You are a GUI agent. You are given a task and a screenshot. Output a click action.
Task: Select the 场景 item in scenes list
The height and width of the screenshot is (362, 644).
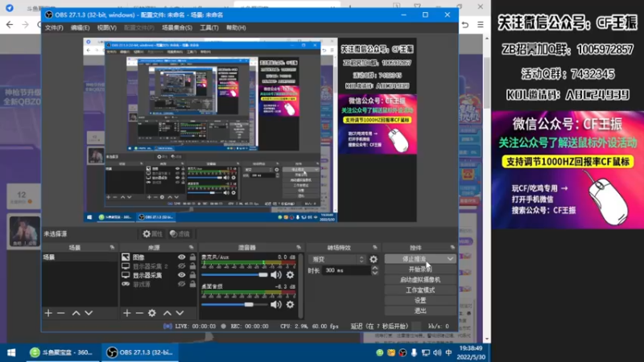[80, 257]
